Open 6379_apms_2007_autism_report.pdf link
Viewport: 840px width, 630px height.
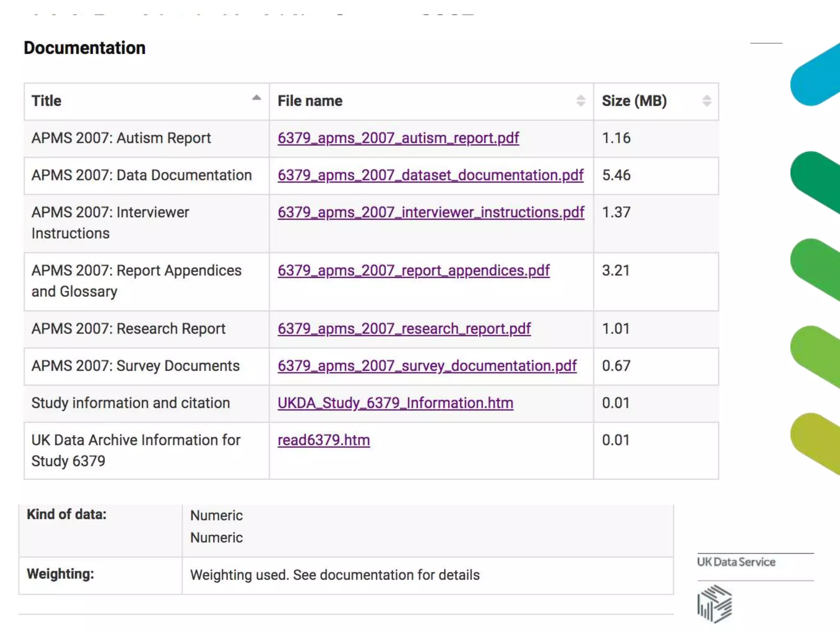point(398,138)
